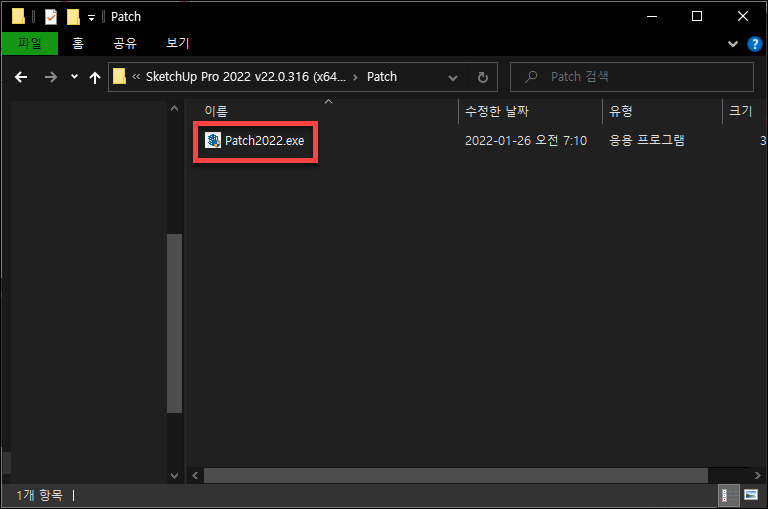The image size is (768, 509).
Task: Click the Patch 검색 search box
Action: pyautogui.click(x=632, y=77)
